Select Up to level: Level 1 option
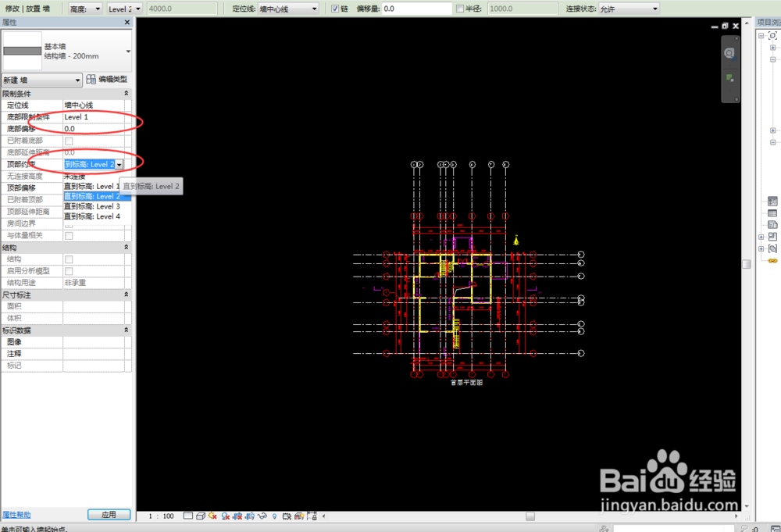Viewport: 781px width, 532px height. pos(92,186)
